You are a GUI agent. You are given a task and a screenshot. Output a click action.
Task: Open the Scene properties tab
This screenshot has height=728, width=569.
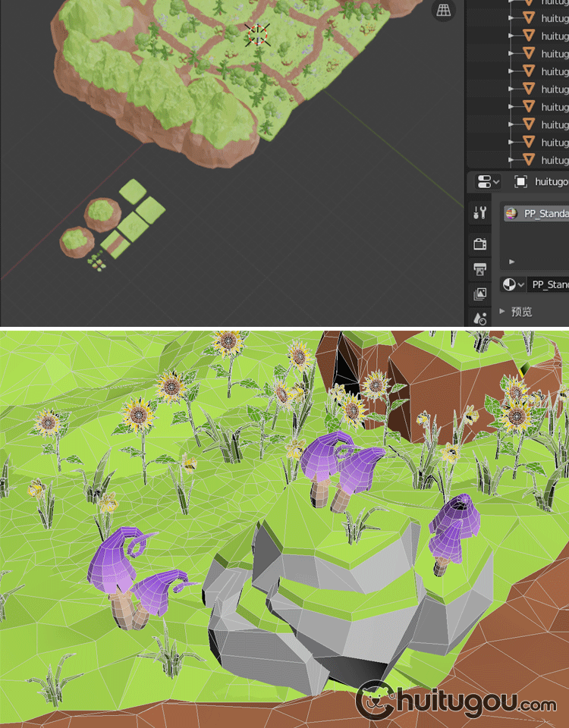(x=479, y=318)
